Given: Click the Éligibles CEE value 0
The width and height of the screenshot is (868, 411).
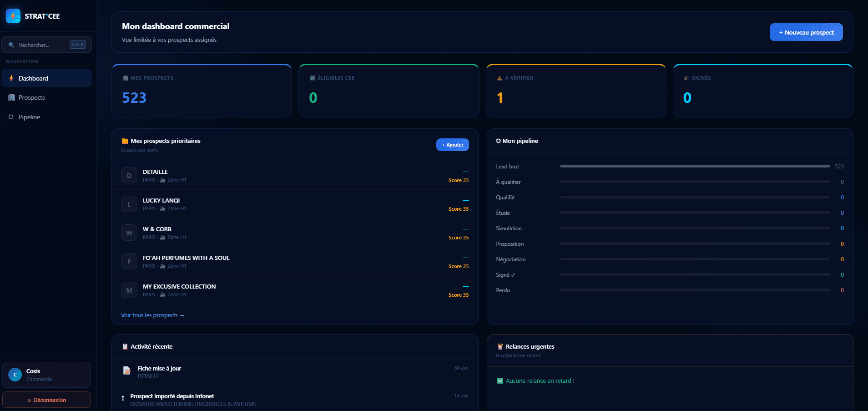Looking at the screenshot, I should click(x=313, y=98).
